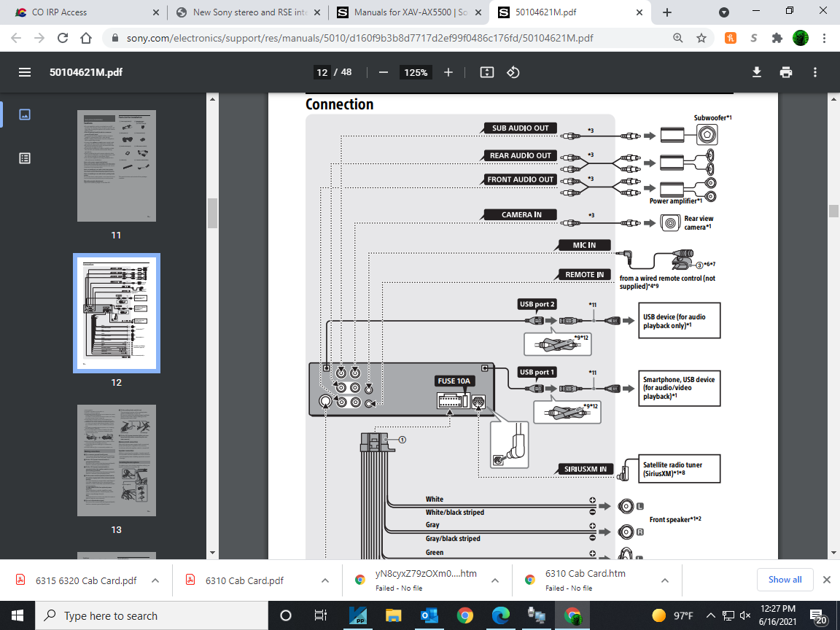Open a new browser tab

pos(667,12)
